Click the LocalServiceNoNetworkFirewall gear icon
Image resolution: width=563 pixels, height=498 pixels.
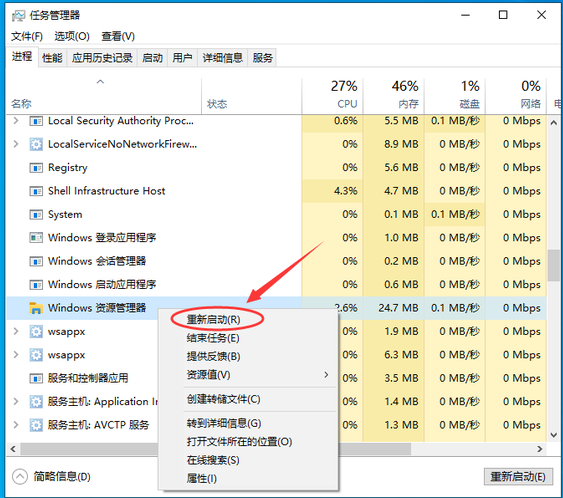point(36,144)
